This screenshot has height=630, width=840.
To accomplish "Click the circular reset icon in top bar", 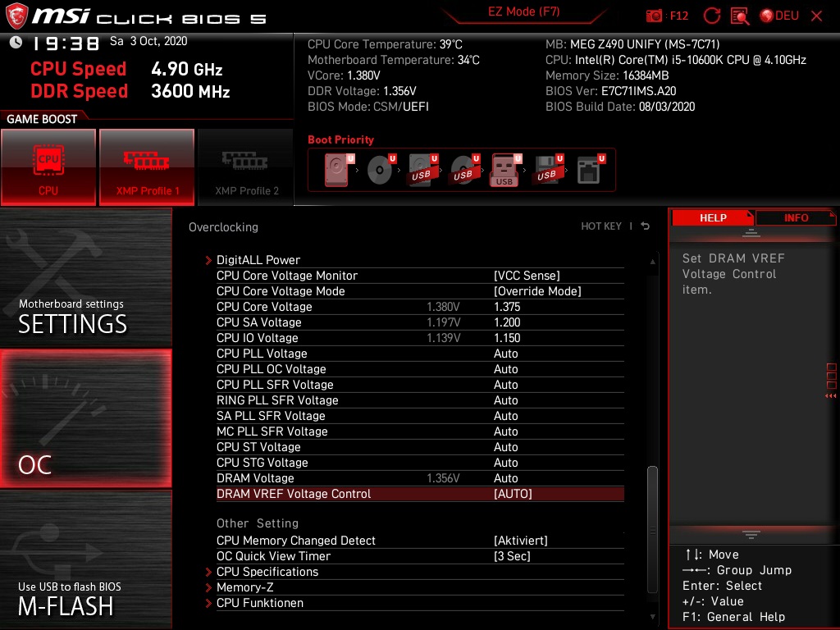I will pos(711,16).
